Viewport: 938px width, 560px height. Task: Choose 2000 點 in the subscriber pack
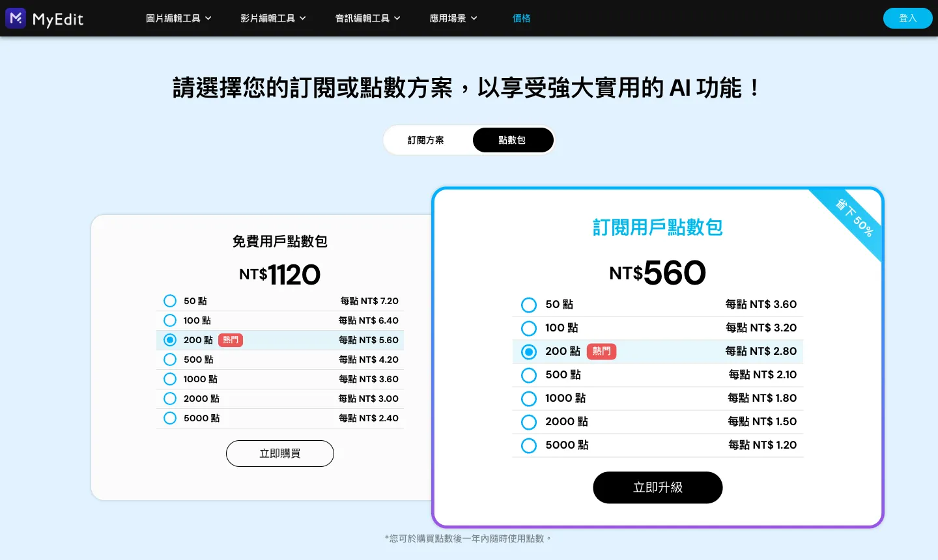coord(529,422)
